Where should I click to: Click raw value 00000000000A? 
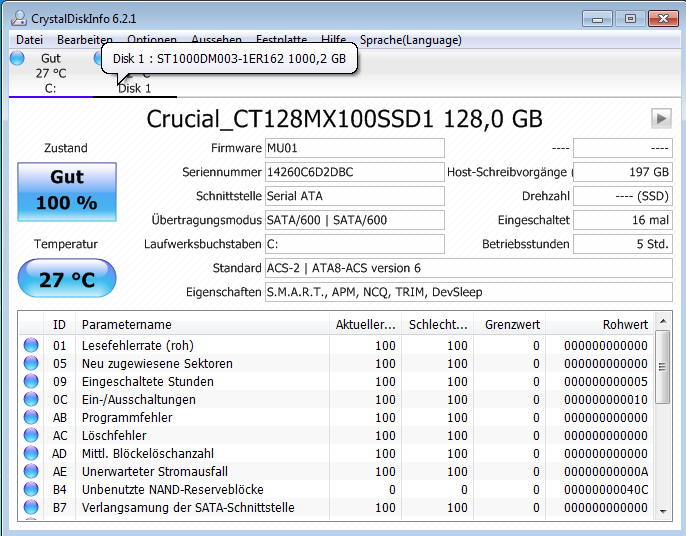point(606,471)
